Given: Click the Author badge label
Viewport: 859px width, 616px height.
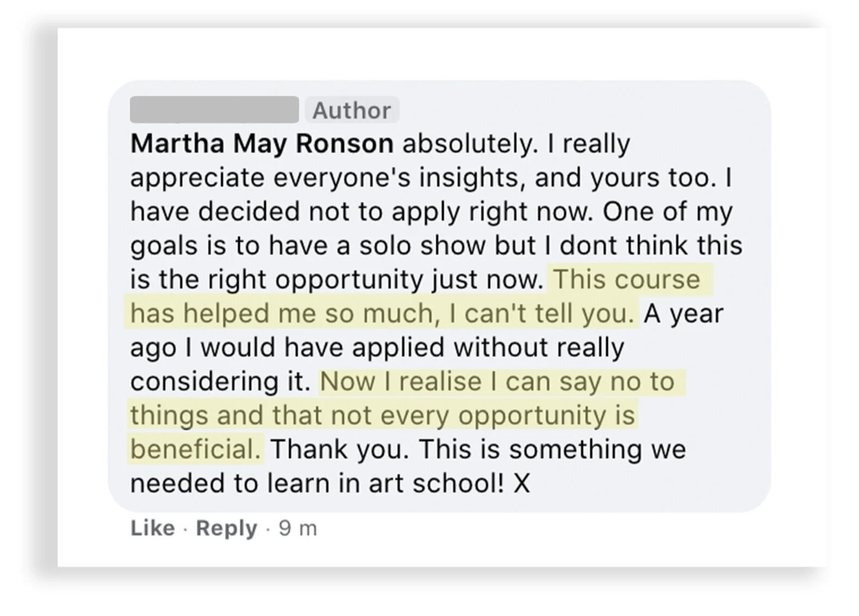Looking at the screenshot, I should point(351,110).
